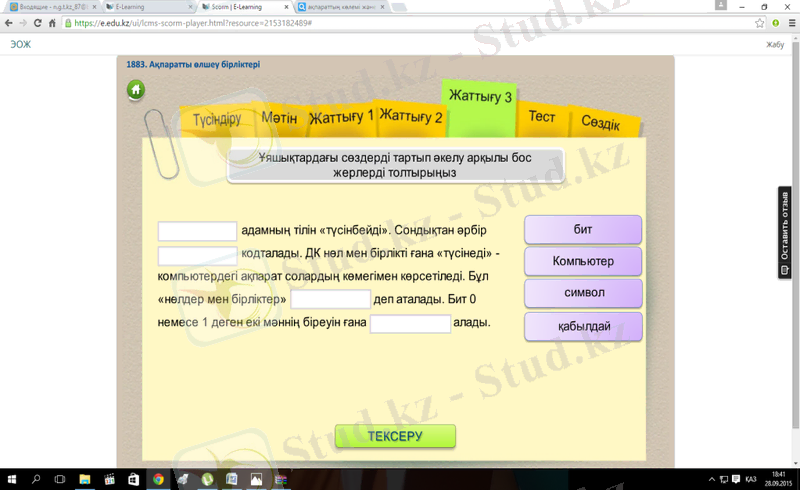Image resolution: width=800 pixels, height=490 pixels.
Task: Open the Chrome menu icon
Action: click(x=790, y=23)
